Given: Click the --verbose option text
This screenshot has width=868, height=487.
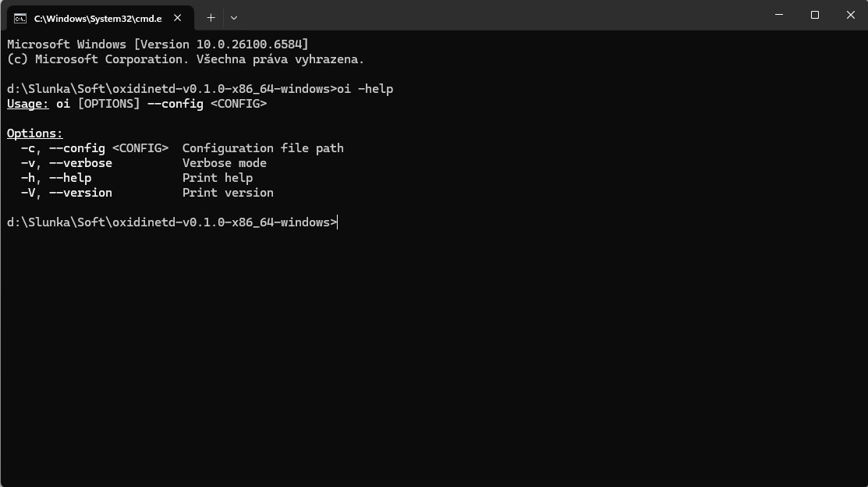Looking at the screenshot, I should [80, 163].
